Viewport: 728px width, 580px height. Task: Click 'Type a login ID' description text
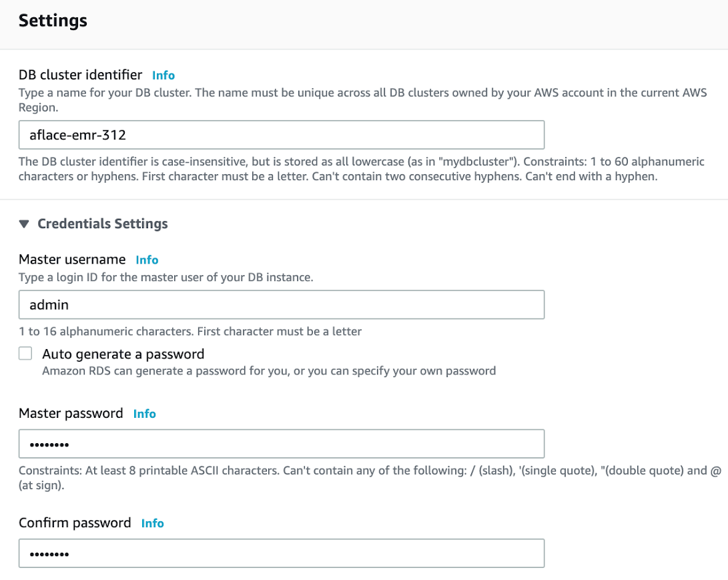165,277
